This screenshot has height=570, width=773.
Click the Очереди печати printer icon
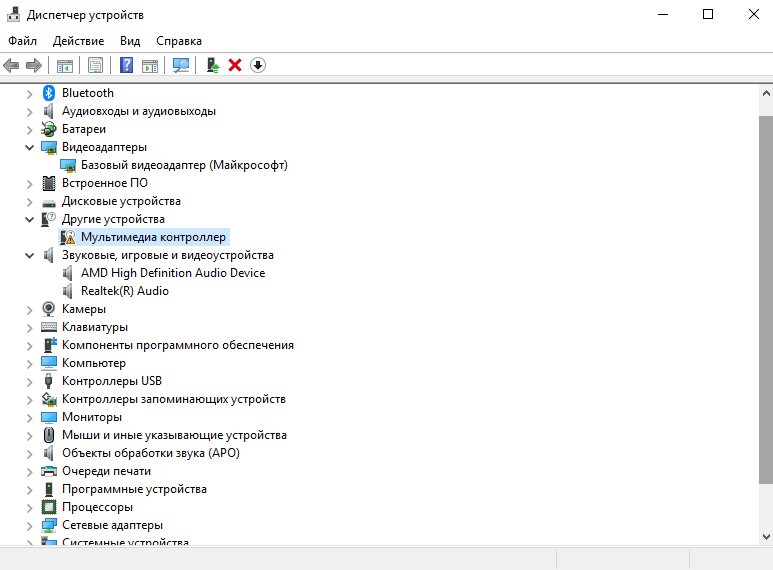tap(49, 471)
